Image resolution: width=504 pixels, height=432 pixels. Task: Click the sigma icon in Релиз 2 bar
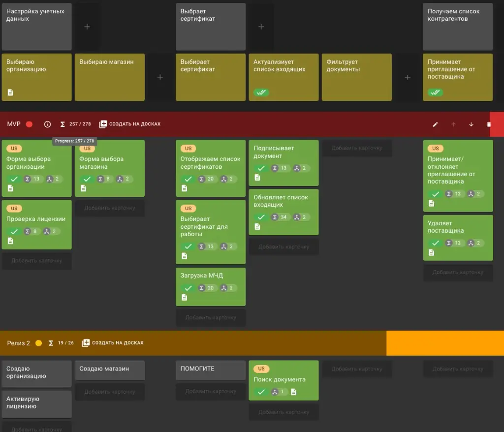click(x=51, y=343)
